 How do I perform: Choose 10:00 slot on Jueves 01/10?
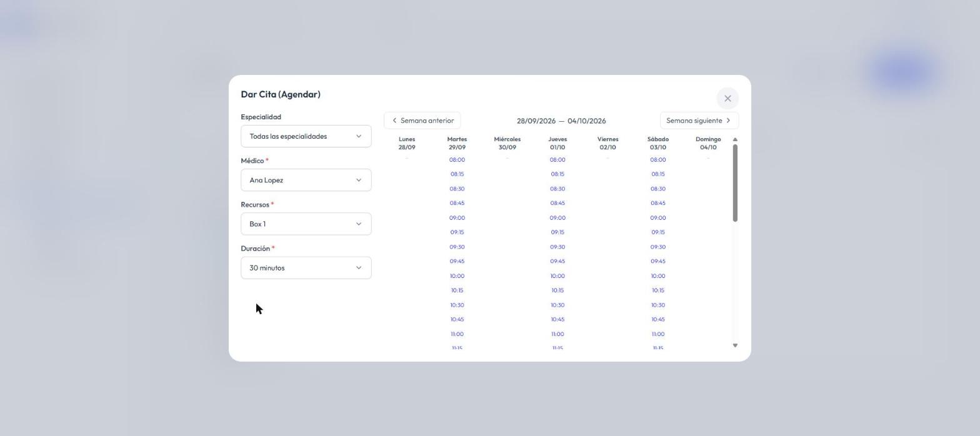[x=557, y=276]
